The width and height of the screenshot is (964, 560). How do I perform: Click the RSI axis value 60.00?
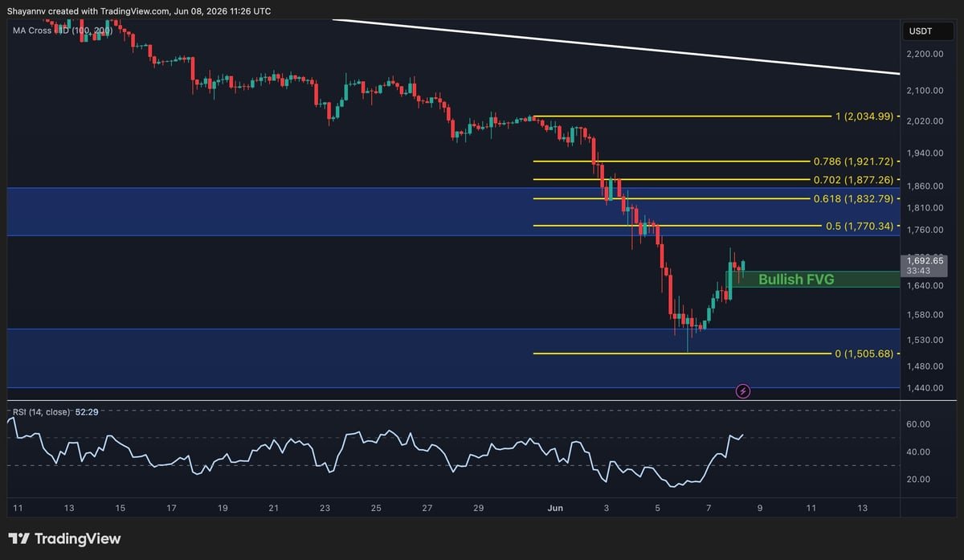point(919,424)
